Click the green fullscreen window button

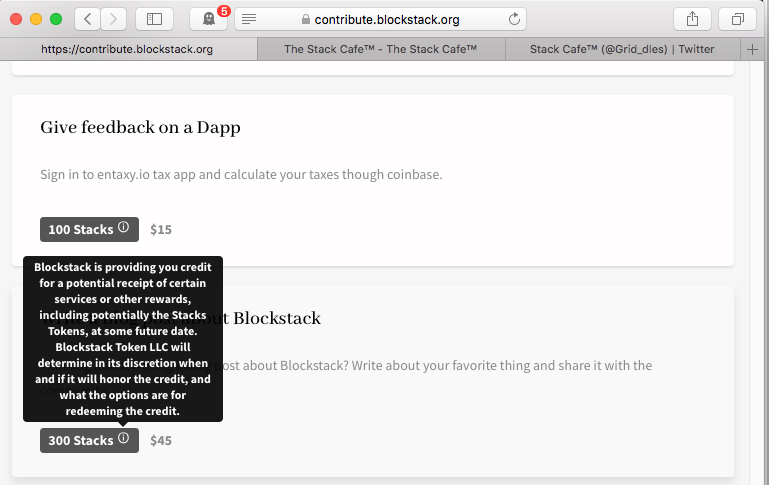coord(56,19)
